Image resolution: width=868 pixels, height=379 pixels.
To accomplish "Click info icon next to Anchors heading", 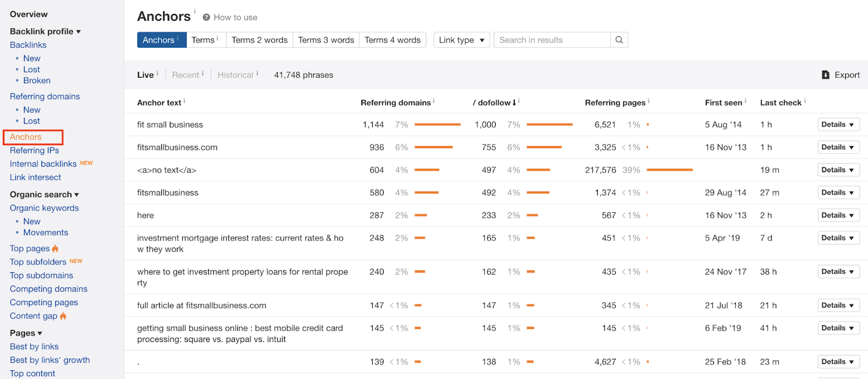I will tap(195, 11).
